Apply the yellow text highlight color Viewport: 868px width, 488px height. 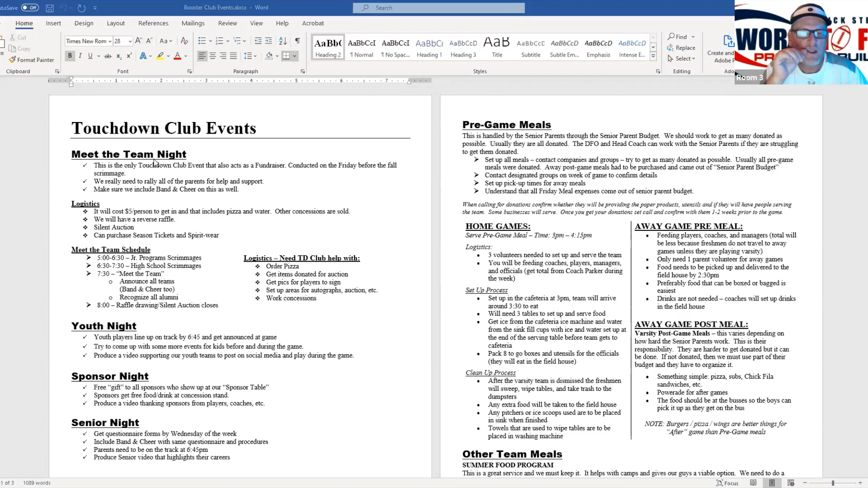[x=160, y=56]
